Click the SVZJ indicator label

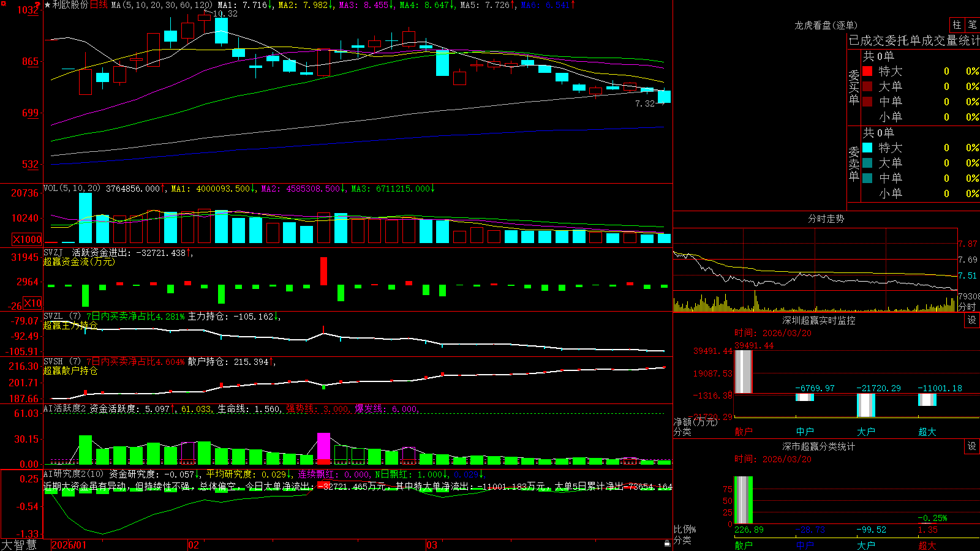[53, 252]
